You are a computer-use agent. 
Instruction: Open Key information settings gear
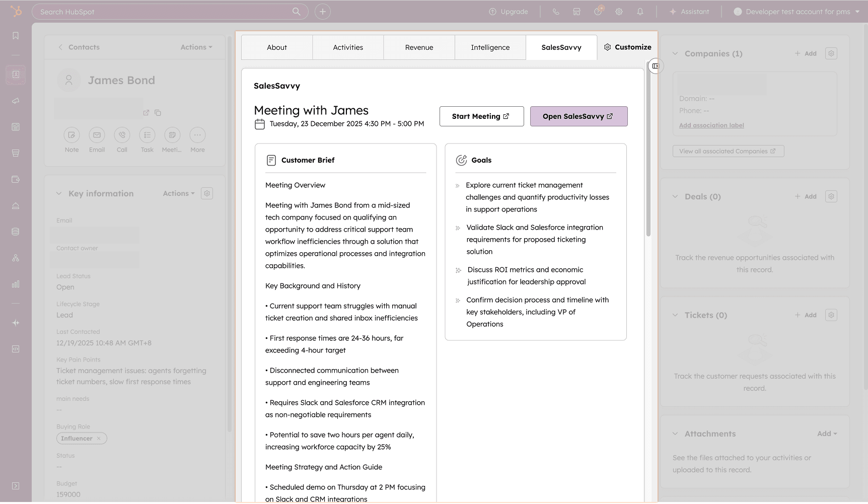(x=207, y=193)
